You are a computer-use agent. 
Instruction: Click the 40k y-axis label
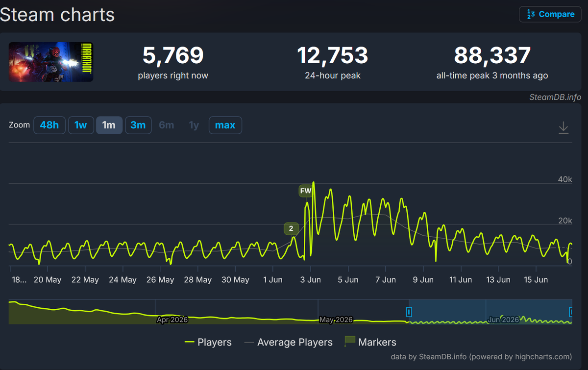pyautogui.click(x=565, y=180)
